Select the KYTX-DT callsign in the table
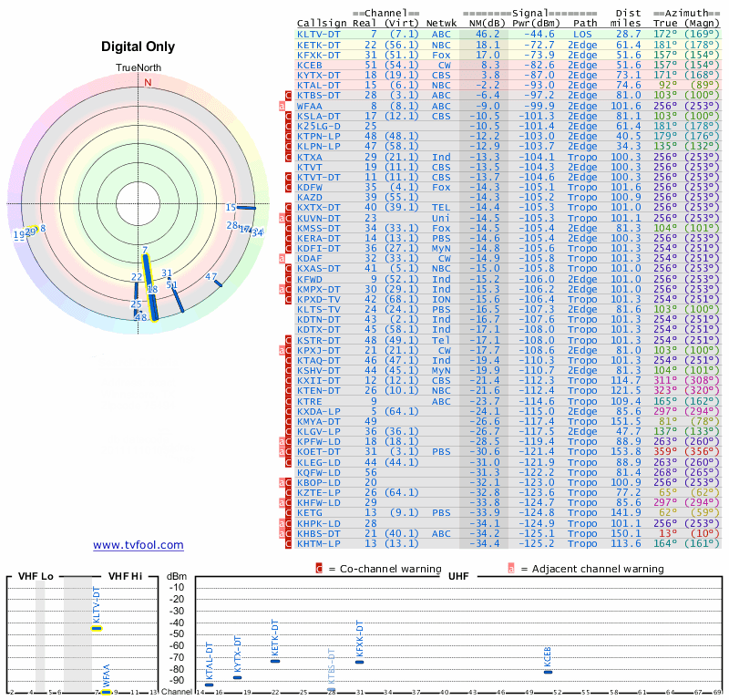The width and height of the screenshot is (729, 700). coord(318,76)
